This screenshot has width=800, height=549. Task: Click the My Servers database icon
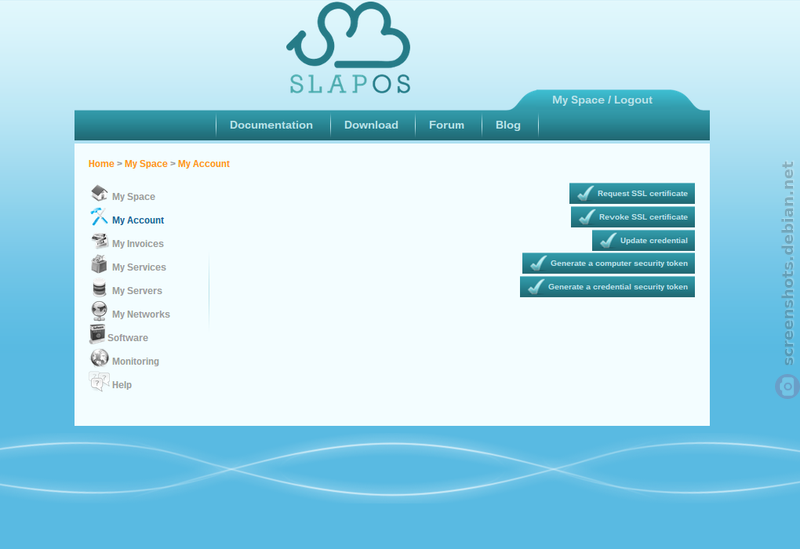99,288
